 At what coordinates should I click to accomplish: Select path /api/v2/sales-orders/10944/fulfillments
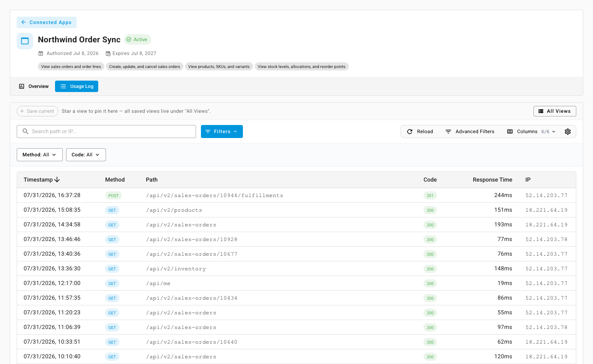[x=215, y=195]
